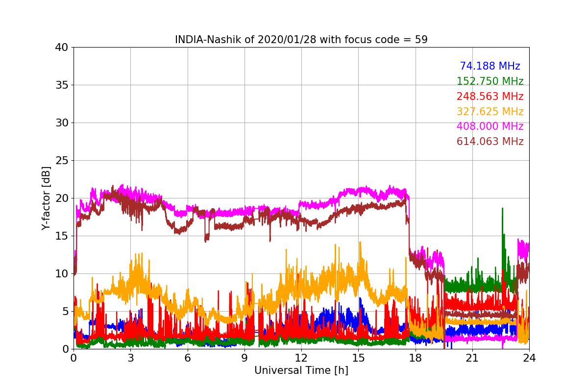
Task: Select the 152.750 MHz legend label
Action: click(x=490, y=81)
